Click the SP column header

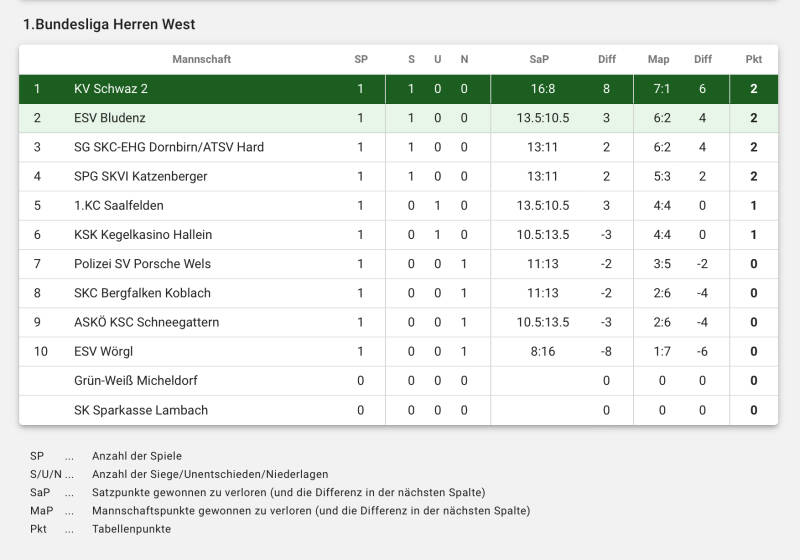[361, 59]
